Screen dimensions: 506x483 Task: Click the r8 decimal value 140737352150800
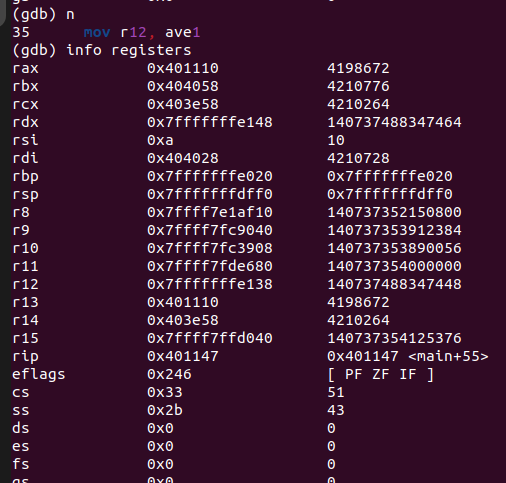click(x=394, y=212)
